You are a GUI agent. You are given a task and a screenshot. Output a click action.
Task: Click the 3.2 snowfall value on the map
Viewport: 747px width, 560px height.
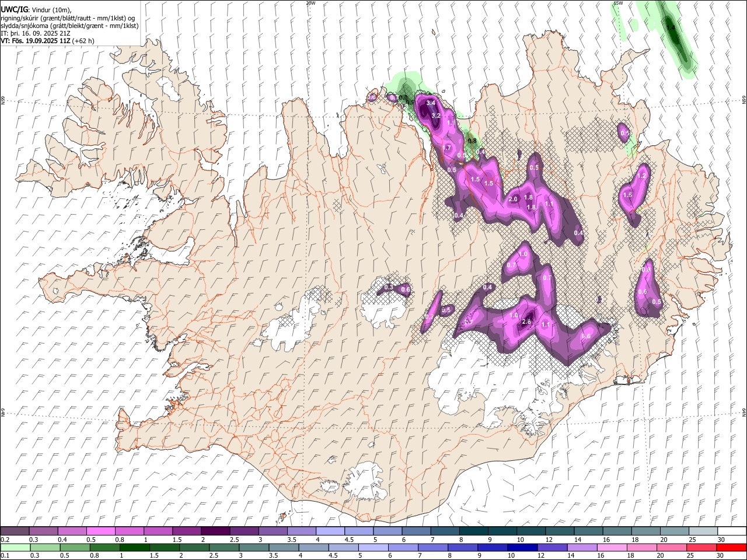coord(435,116)
